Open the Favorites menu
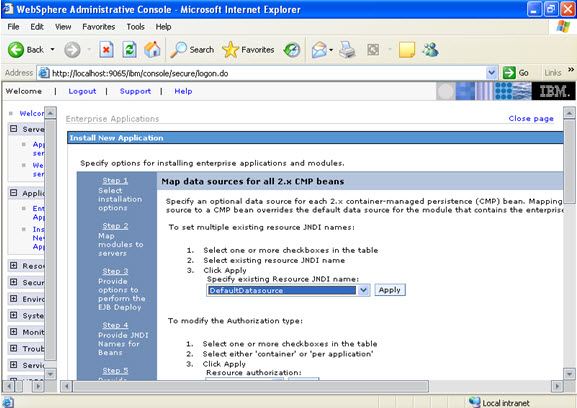Viewport: 577px width, 408px height. click(99, 27)
